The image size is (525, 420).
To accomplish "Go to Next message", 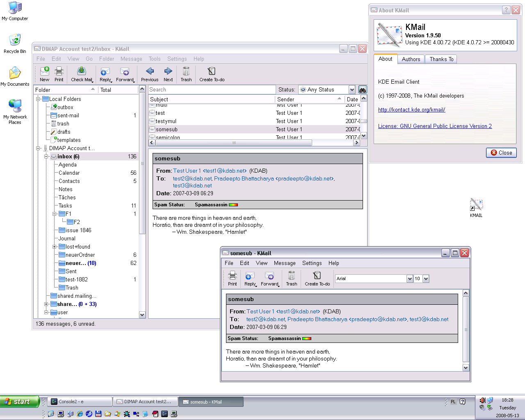I will [168, 74].
